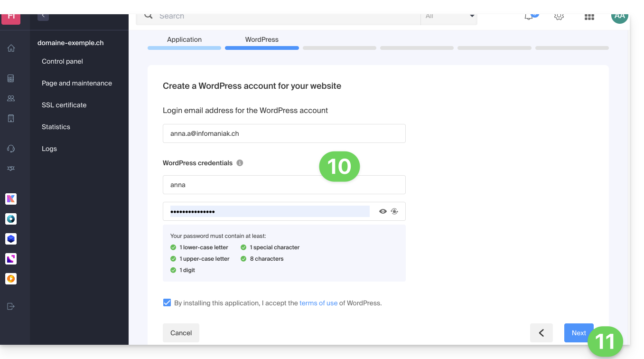Click the home icon in the sidebar
Image resolution: width=644 pixels, height=359 pixels.
(x=11, y=48)
